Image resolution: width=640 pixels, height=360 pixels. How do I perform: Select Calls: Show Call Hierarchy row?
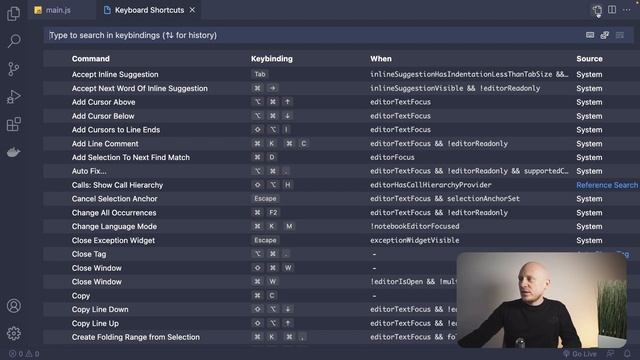click(341, 185)
